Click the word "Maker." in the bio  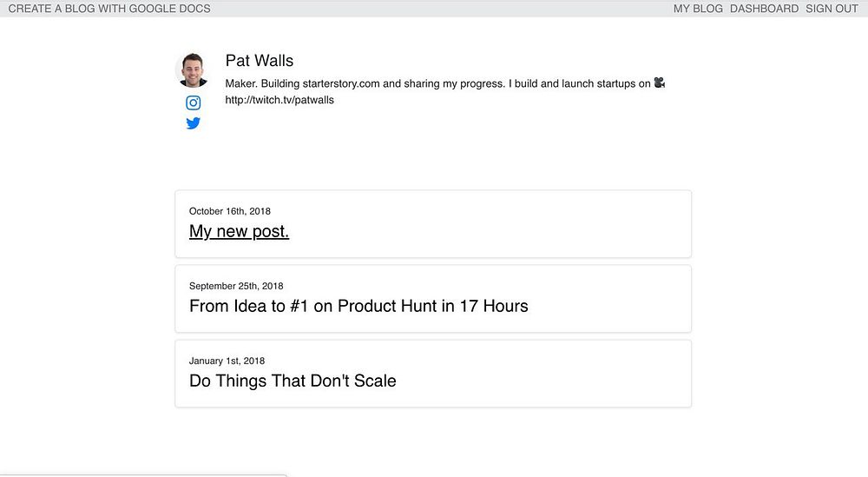point(241,83)
